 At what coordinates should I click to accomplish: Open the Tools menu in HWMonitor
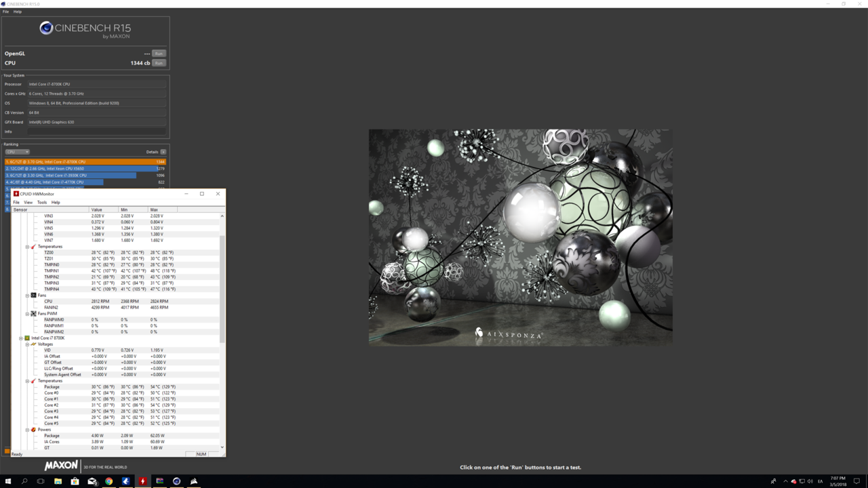(42, 203)
